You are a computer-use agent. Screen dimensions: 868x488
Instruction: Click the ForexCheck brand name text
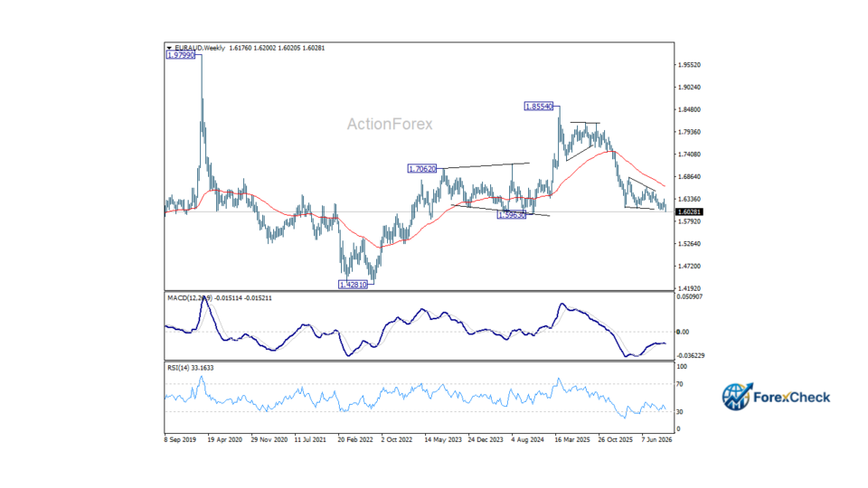click(792, 398)
